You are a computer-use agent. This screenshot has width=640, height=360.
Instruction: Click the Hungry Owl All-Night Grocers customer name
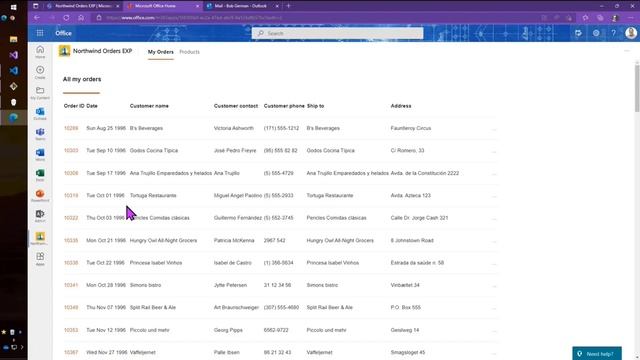click(x=163, y=240)
